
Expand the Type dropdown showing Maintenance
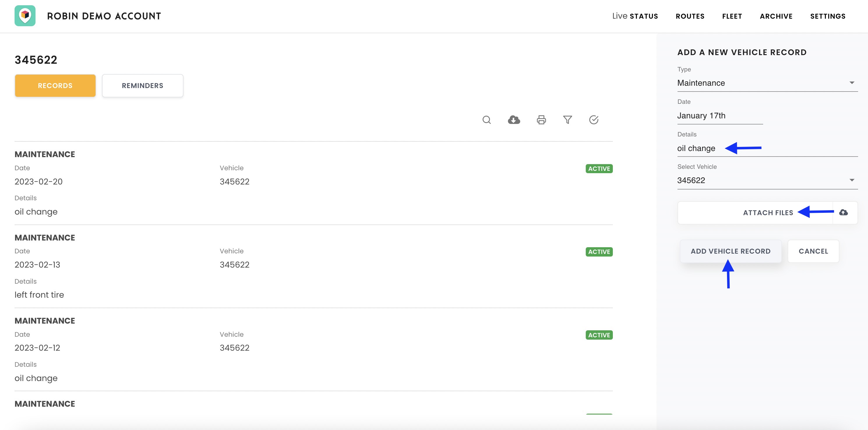click(767, 83)
